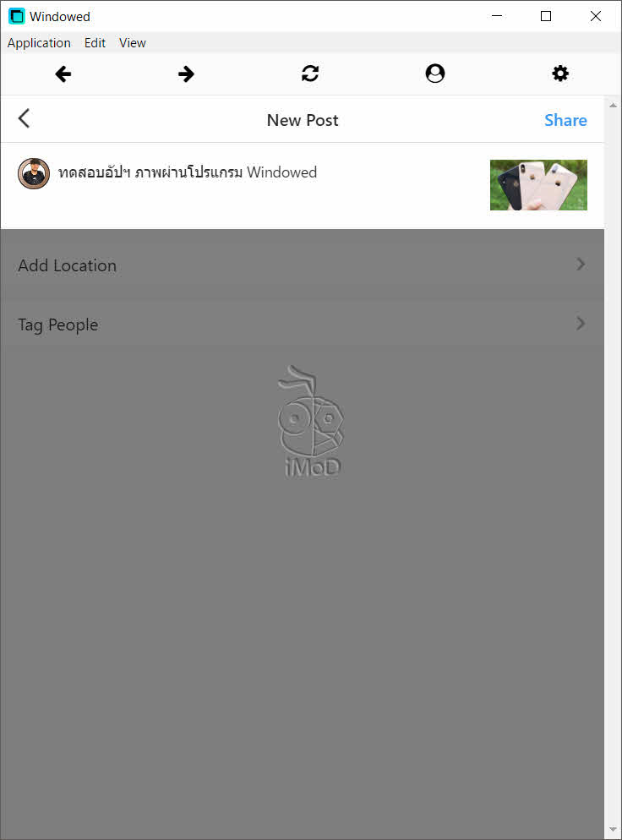622x840 pixels.
Task: Open the Application menu
Action: tap(39, 43)
